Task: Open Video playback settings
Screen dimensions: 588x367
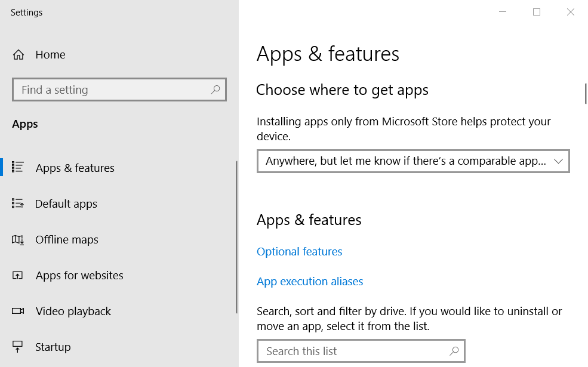Action: (x=73, y=312)
